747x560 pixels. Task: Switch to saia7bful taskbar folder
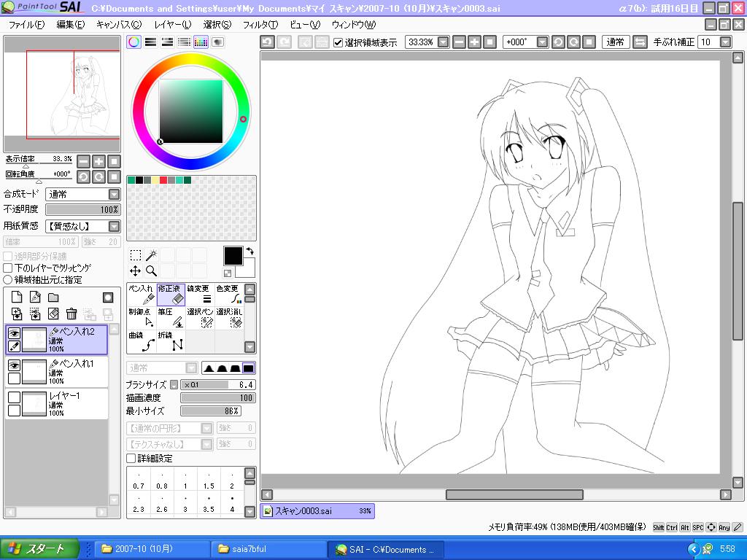tap(269, 549)
